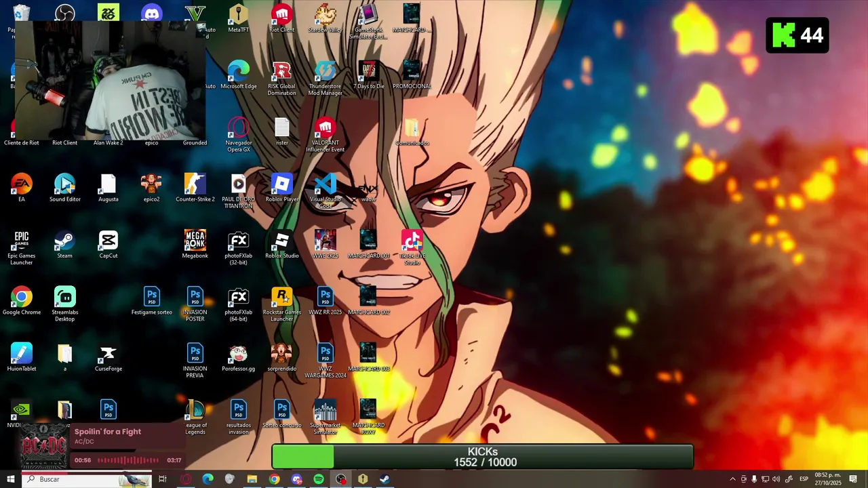The height and width of the screenshot is (488, 868).
Task: Switch to OBS Studio in the taskbar
Action: click(340, 479)
